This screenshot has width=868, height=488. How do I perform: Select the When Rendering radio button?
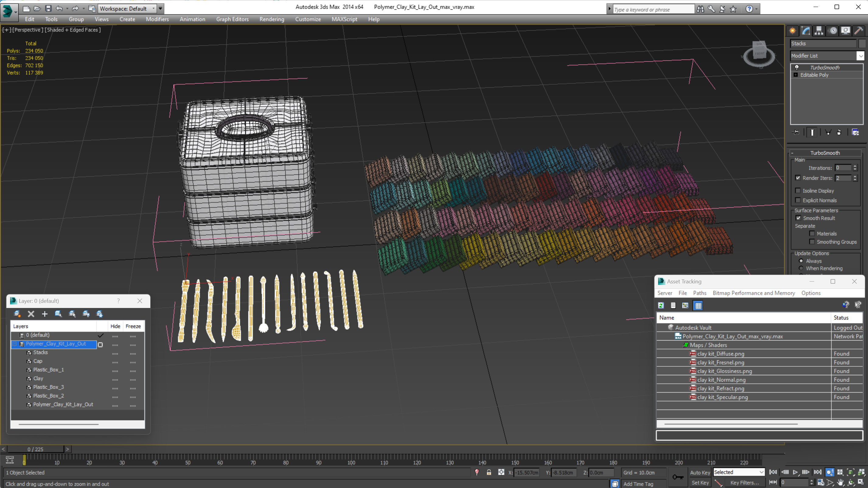click(x=801, y=268)
